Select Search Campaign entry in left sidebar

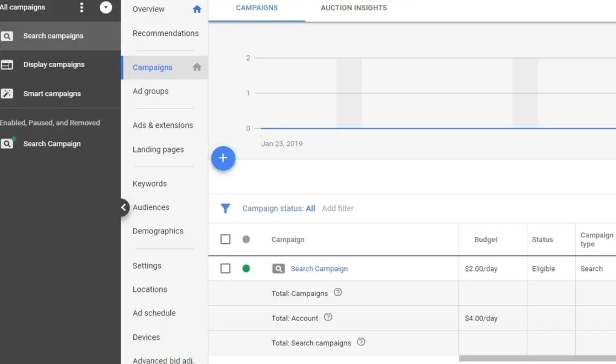(x=52, y=144)
